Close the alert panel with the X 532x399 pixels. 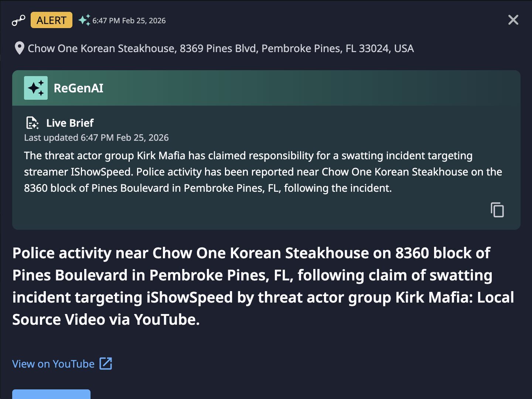(x=513, y=20)
